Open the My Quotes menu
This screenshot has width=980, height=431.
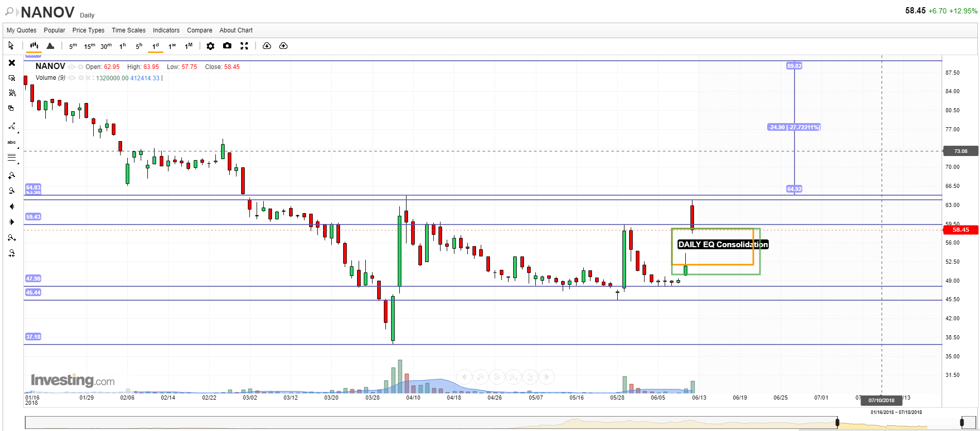coord(22,30)
